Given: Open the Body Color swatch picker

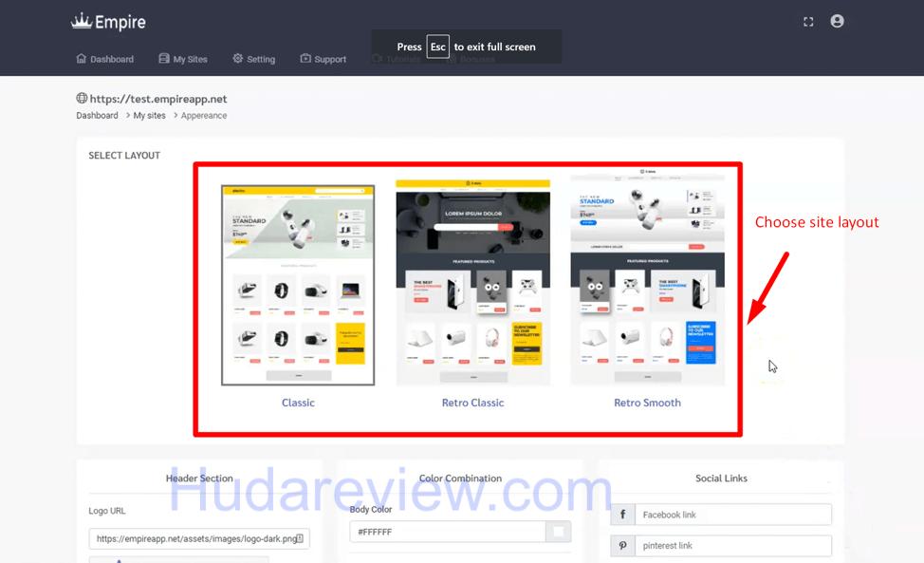Looking at the screenshot, I should [558, 532].
